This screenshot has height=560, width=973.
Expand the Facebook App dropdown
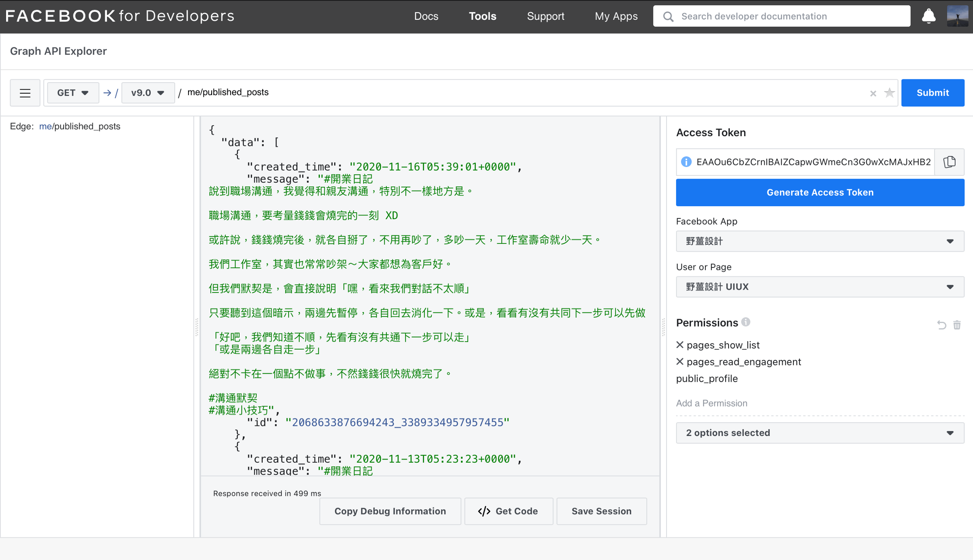tap(820, 241)
